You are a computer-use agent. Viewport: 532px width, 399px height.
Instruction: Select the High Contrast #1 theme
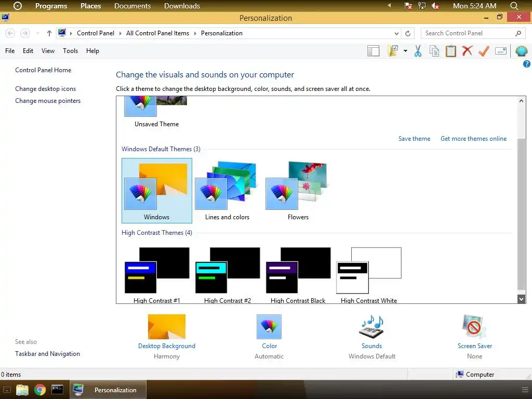click(157, 274)
